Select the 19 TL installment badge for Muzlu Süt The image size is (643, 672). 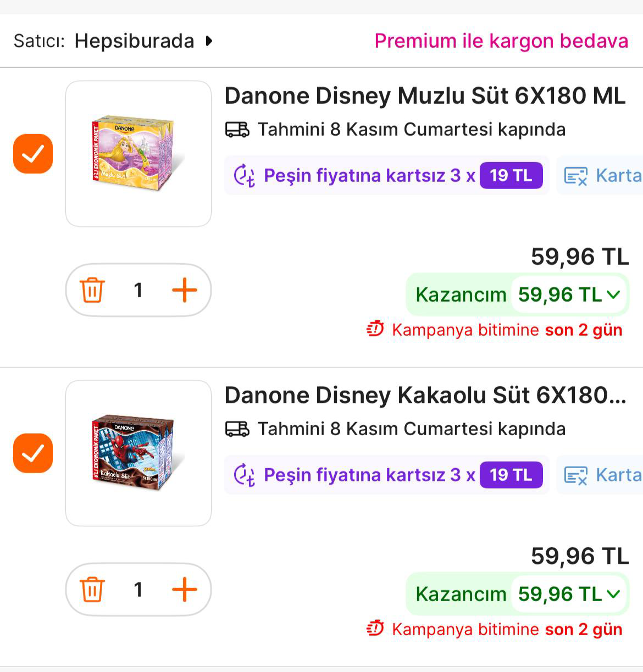(x=511, y=176)
